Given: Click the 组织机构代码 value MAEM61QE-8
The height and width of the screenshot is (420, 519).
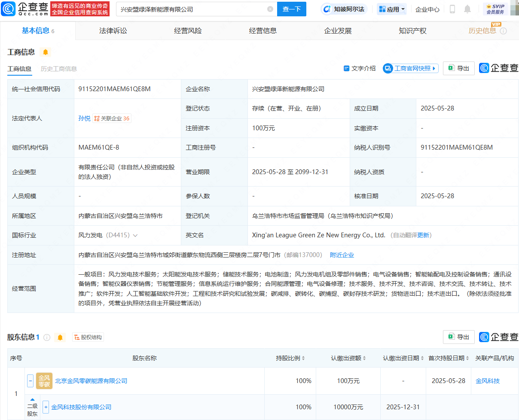Looking at the screenshot, I should [x=99, y=147].
